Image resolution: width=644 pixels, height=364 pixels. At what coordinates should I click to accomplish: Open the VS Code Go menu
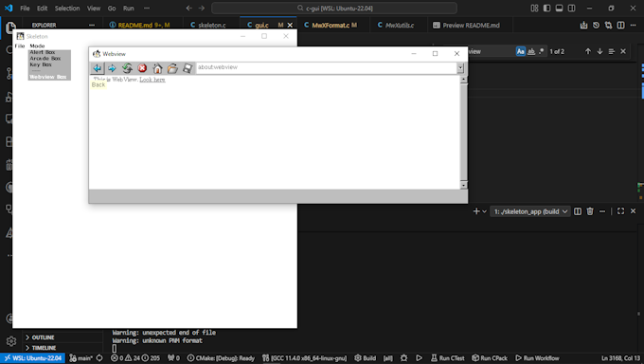(x=112, y=9)
